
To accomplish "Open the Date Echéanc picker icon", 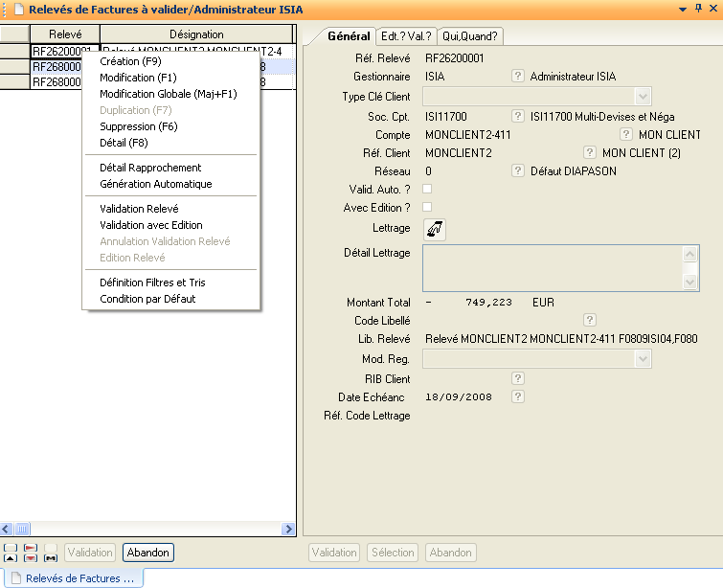I will pyautogui.click(x=518, y=396).
